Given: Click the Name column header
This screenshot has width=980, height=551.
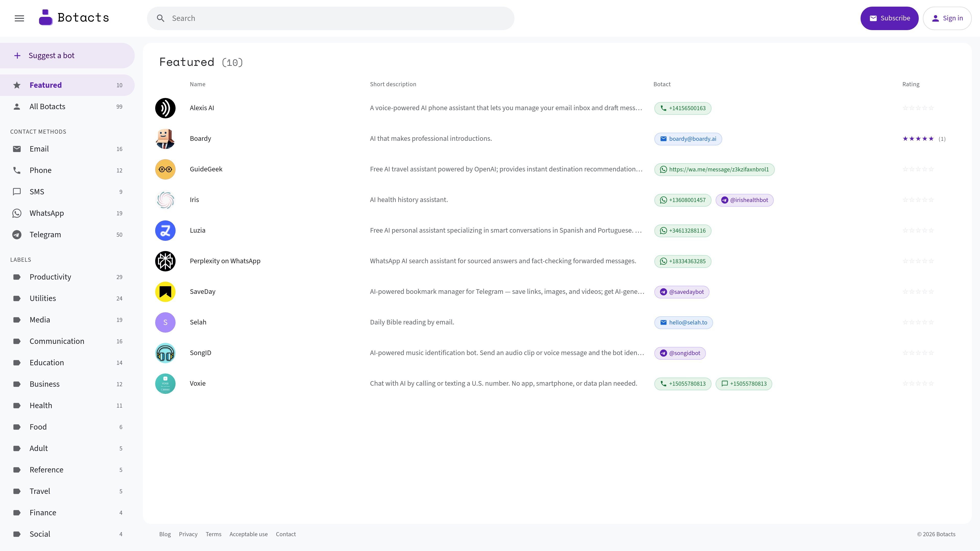Looking at the screenshot, I should point(198,84).
